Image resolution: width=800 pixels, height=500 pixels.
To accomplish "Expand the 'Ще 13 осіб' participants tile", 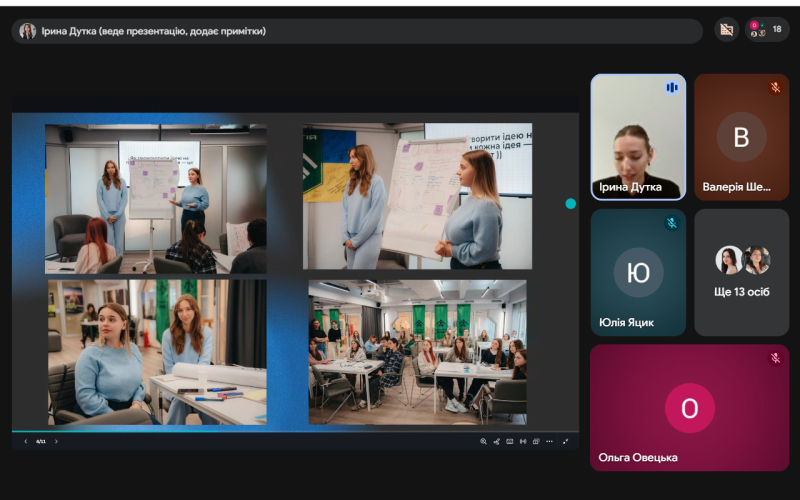I will click(741, 272).
